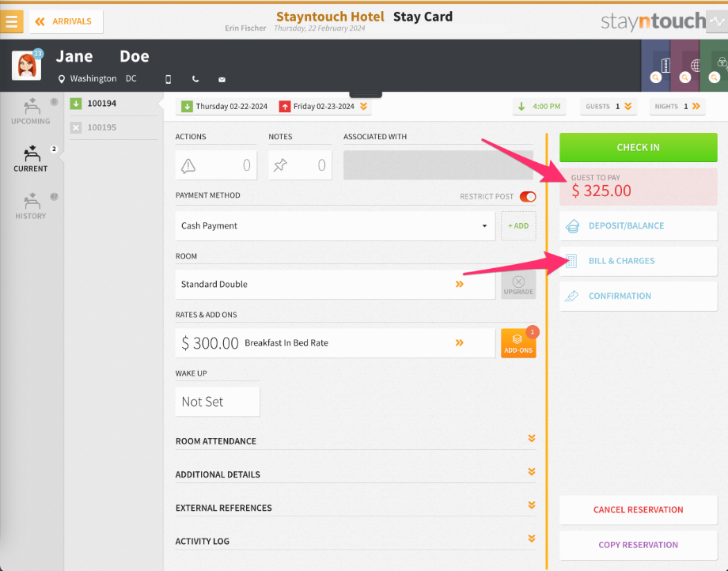Open Actions alert counter
The height and width of the screenshot is (571, 728).
216,165
